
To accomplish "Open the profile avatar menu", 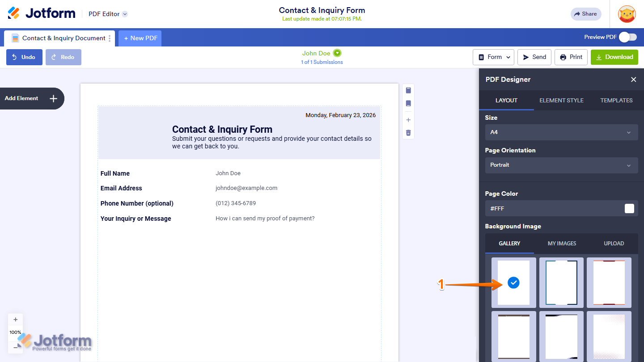I will [x=627, y=14].
